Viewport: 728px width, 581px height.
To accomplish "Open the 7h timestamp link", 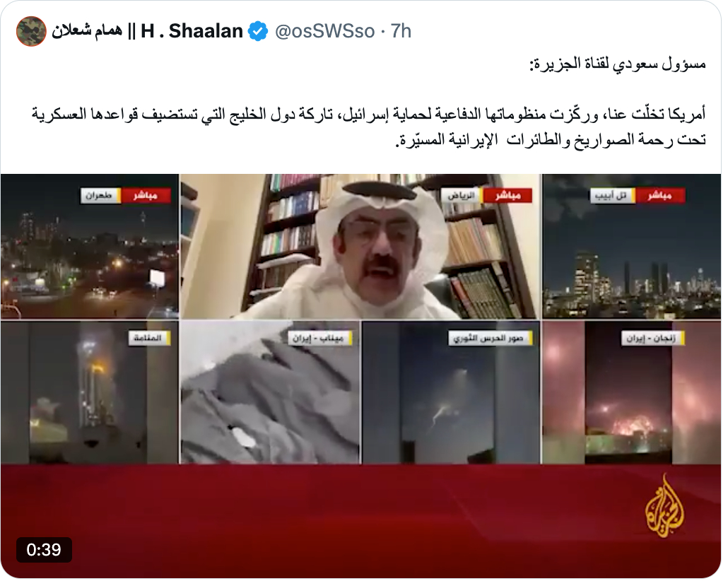I will [401, 31].
